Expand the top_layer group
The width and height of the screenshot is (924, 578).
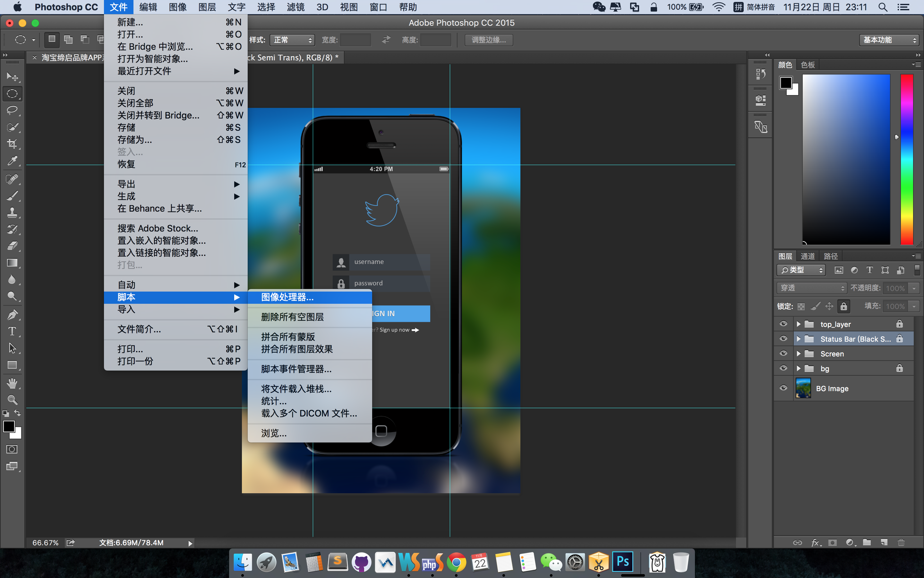[x=798, y=324]
